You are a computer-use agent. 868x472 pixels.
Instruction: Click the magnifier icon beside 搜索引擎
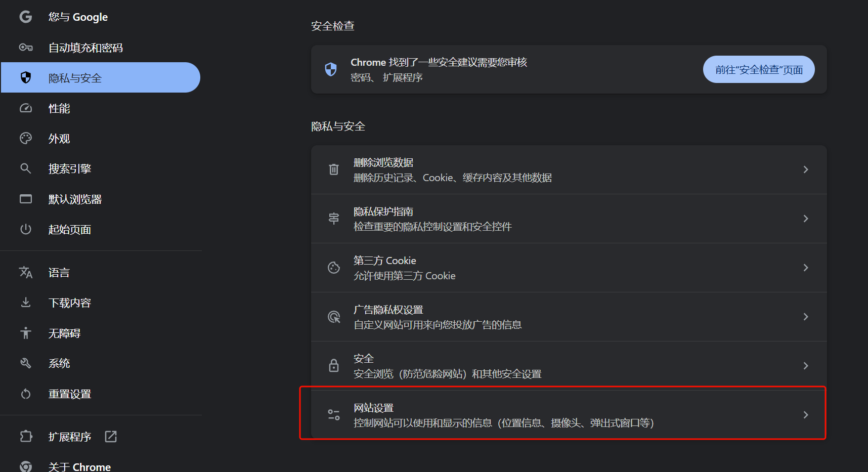coord(26,168)
